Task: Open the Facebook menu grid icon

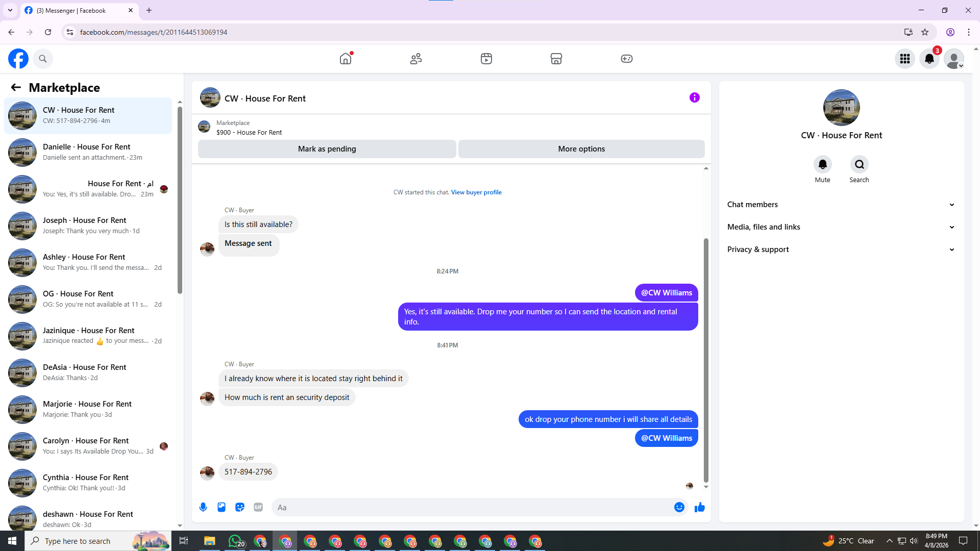Action: coord(905,59)
